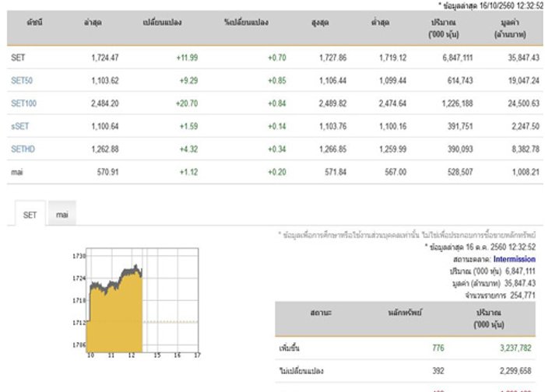The width and height of the screenshot is (545, 392).
Task: Switch to the mai chart tab
Action: pos(62,214)
